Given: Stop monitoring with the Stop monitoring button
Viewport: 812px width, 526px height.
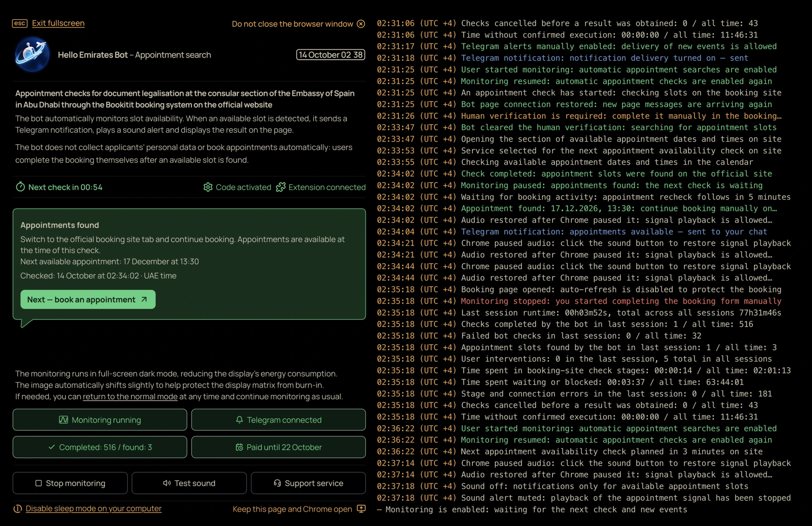Looking at the screenshot, I should 70,483.
